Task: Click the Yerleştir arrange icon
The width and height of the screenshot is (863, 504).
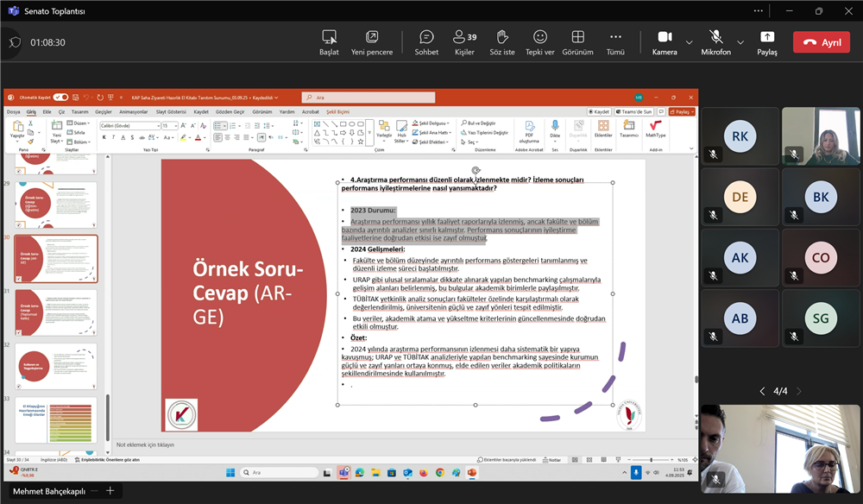Action: coord(384,126)
